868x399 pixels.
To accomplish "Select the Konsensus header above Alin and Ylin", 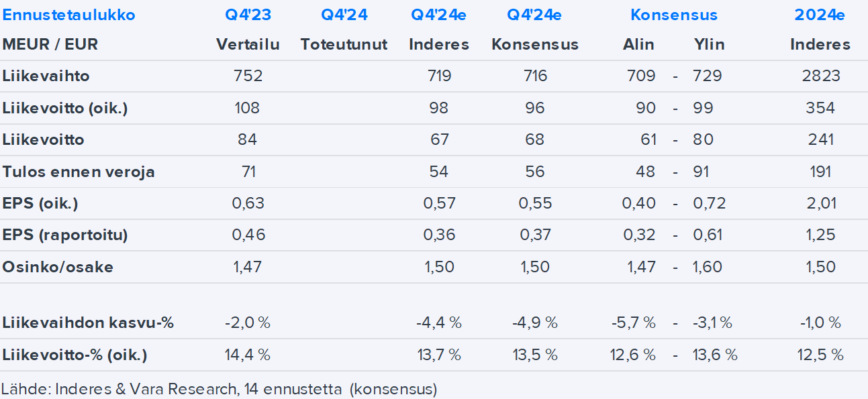I will click(x=673, y=15).
